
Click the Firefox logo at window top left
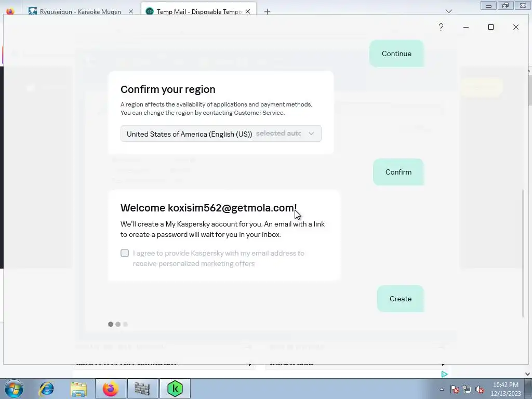pos(10,11)
